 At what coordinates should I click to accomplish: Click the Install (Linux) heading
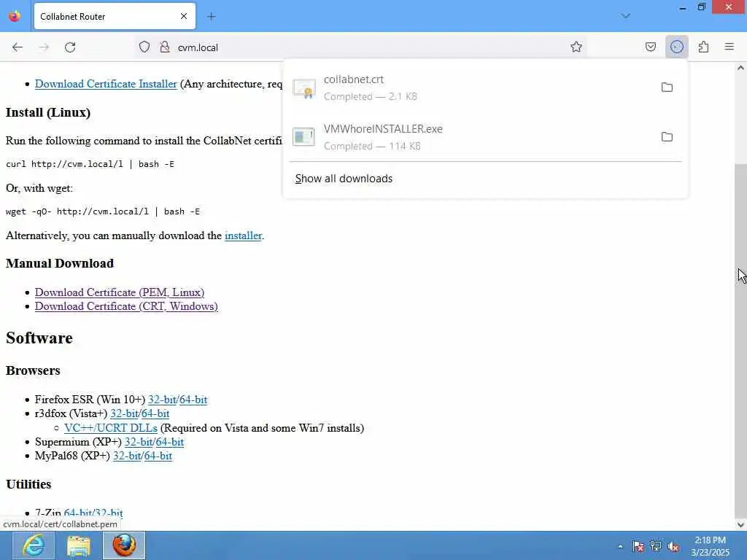tap(48, 112)
